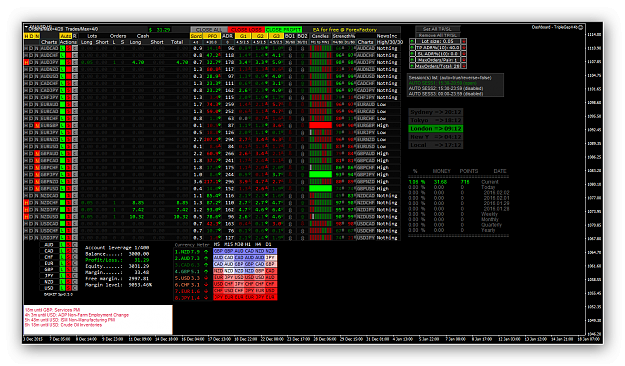
Task: Click the solid red EURGBP candles bar
Action: coord(320,125)
